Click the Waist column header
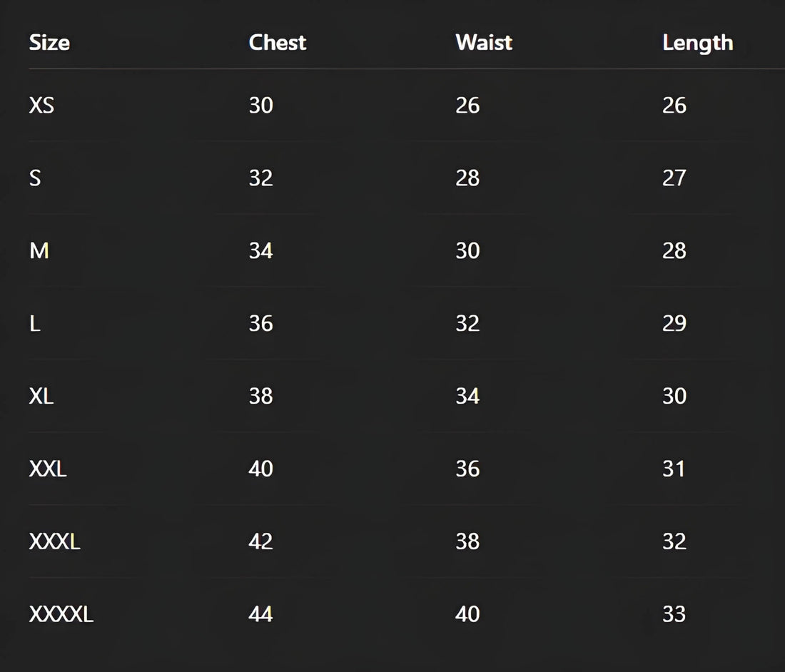 click(484, 43)
